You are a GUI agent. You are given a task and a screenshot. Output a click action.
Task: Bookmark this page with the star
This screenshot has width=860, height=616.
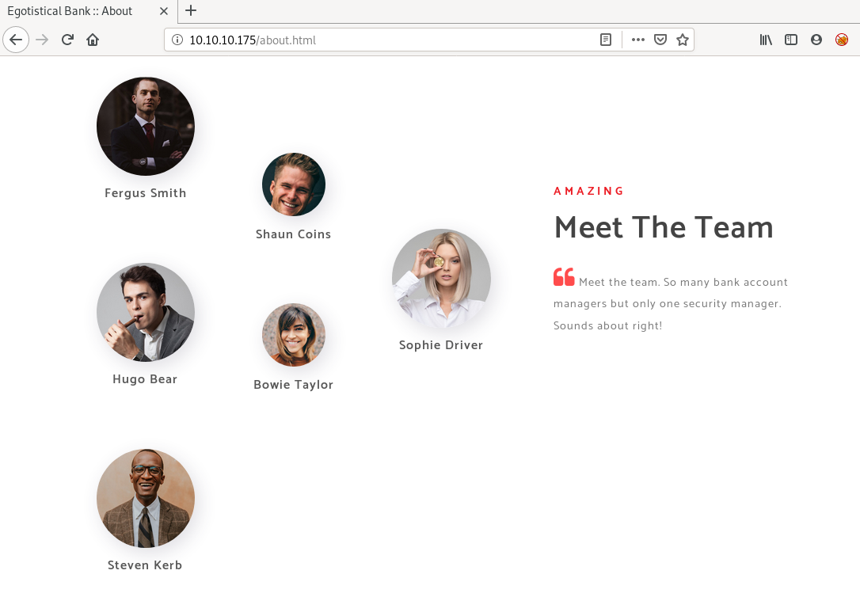point(682,40)
